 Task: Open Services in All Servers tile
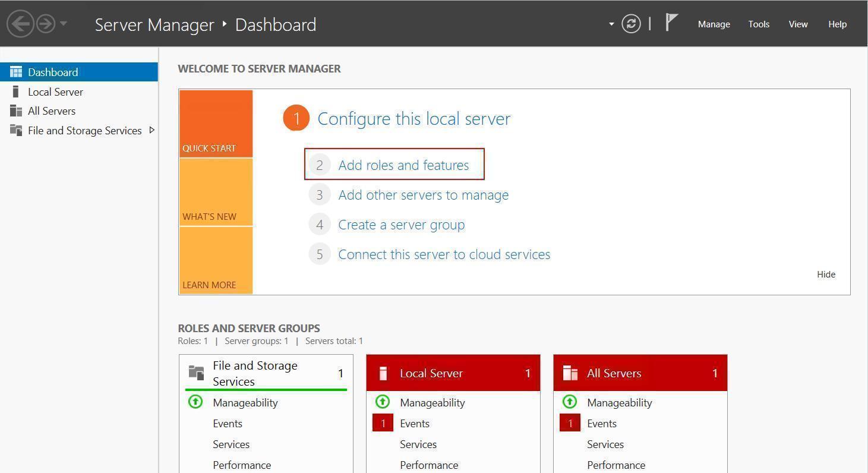point(605,444)
